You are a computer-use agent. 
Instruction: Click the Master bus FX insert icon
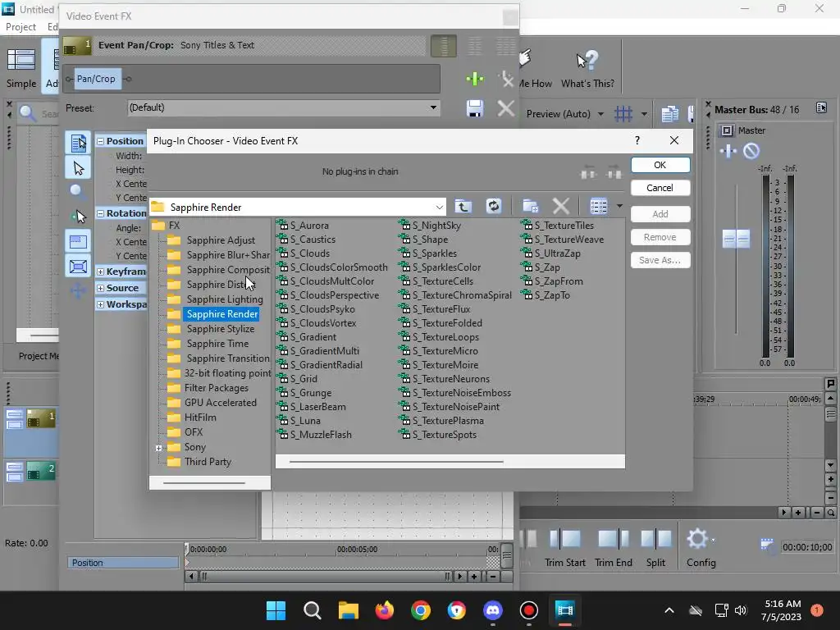point(728,152)
